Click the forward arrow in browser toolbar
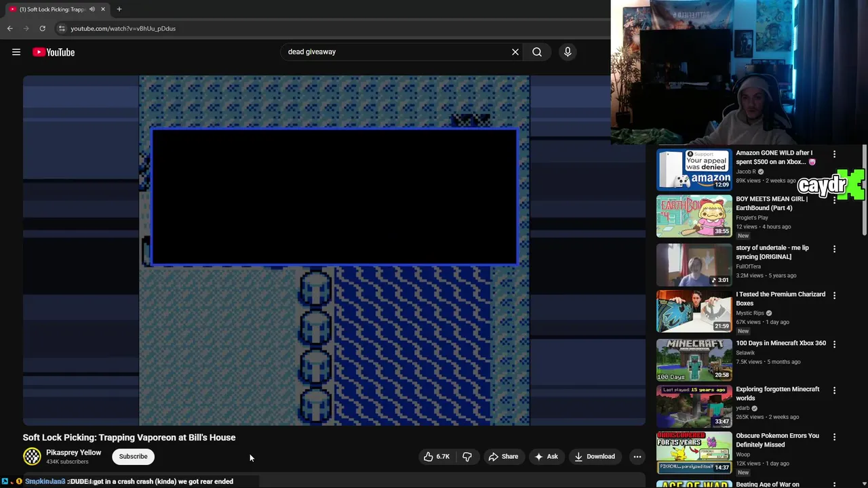The width and height of the screenshot is (868, 488). tap(26, 28)
